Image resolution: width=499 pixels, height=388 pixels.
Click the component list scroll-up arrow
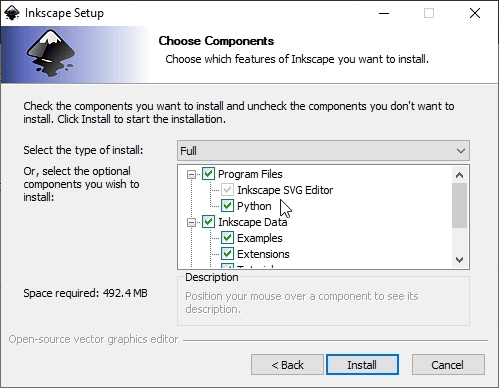(460, 175)
